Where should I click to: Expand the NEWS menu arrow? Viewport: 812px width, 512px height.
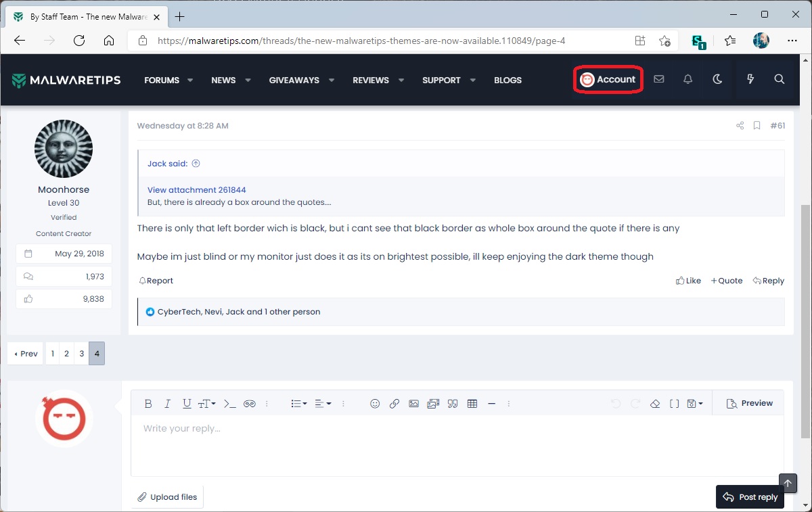(x=248, y=80)
